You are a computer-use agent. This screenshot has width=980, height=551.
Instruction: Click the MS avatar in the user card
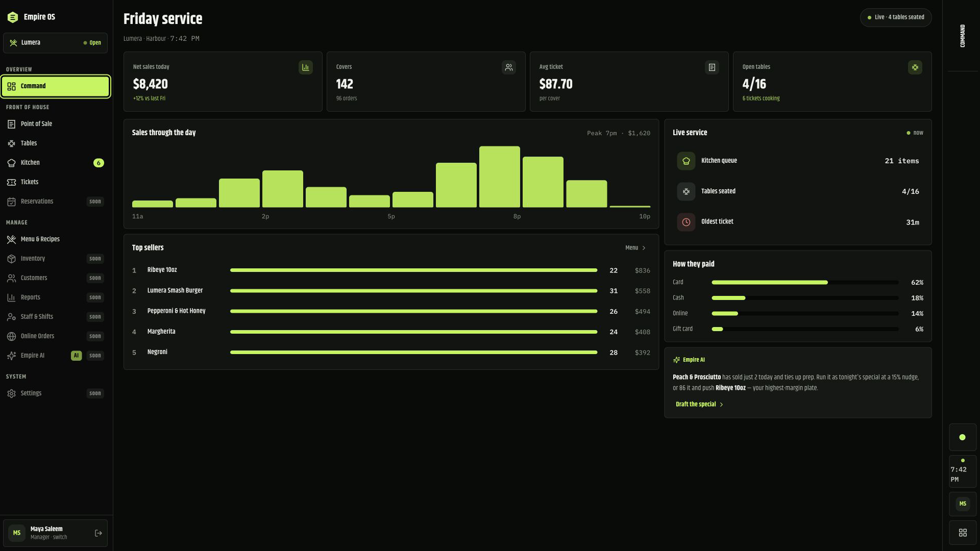coord(17,533)
